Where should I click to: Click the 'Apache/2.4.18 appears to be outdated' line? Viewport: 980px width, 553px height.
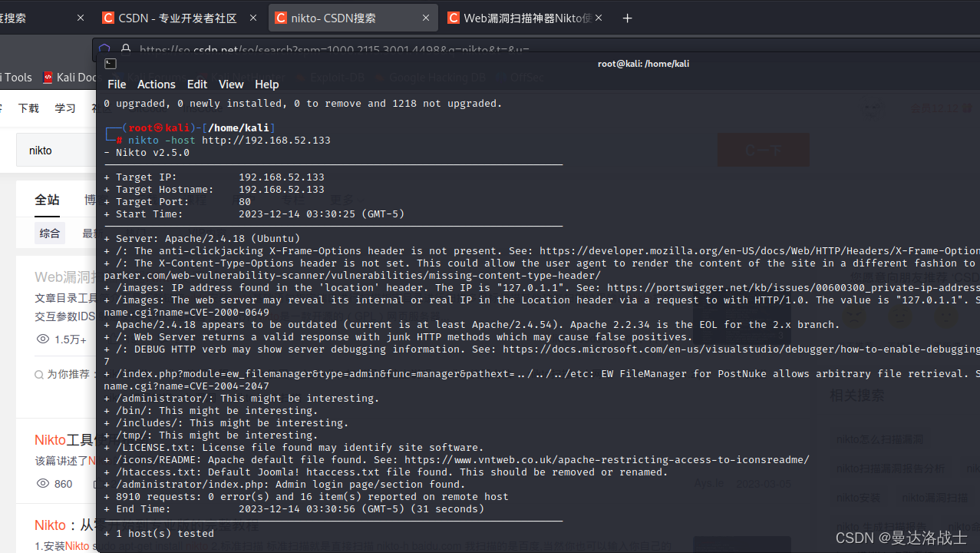[x=472, y=325]
